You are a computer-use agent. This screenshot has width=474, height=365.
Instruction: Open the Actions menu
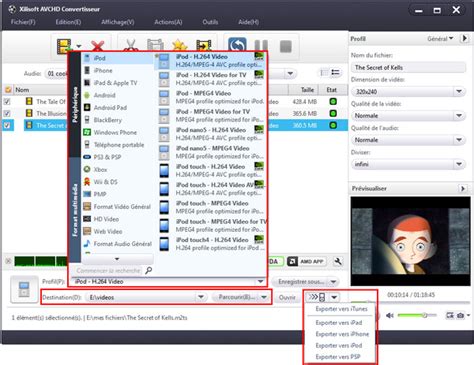click(168, 22)
